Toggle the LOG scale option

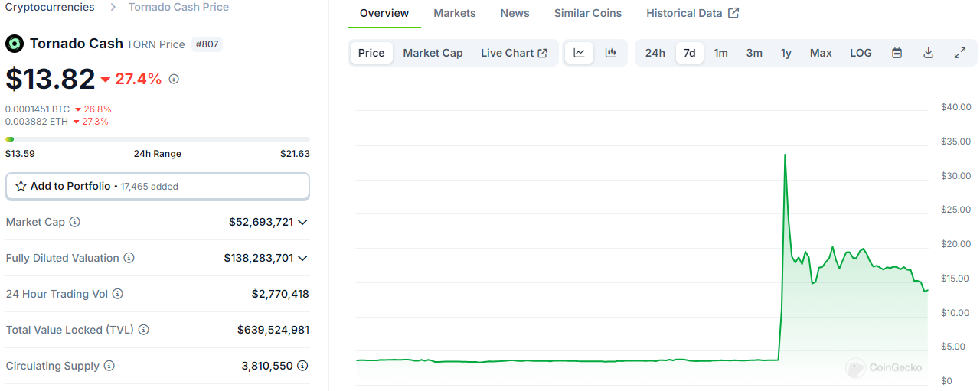tap(861, 53)
